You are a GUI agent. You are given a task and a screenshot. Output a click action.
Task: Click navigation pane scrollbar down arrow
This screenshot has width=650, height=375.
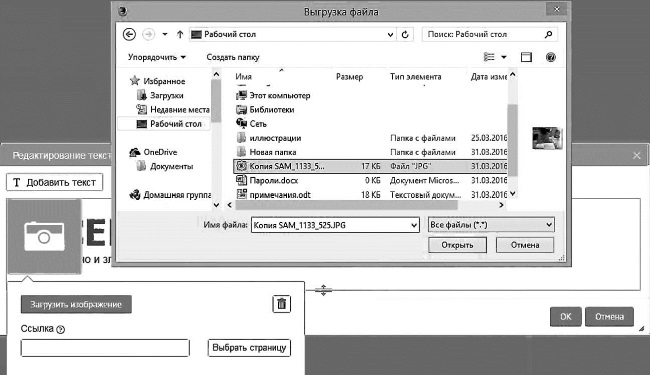216,205
